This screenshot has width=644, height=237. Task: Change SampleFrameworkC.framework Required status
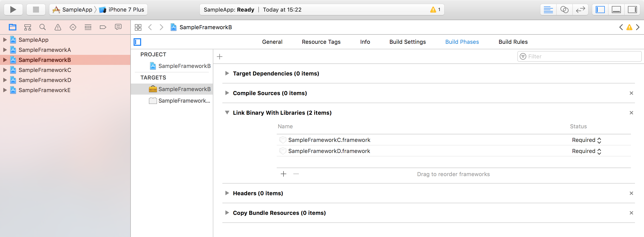[x=587, y=140]
